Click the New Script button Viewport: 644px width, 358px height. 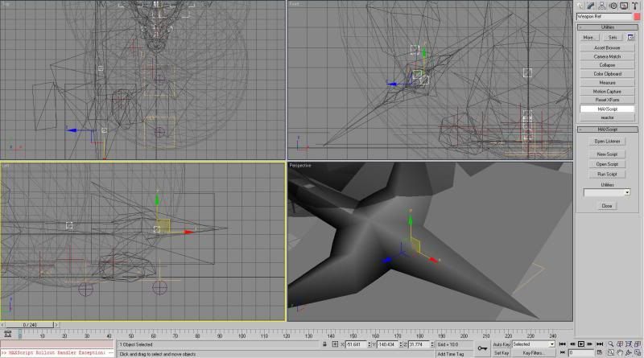pyautogui.click(x=607, y=154)
